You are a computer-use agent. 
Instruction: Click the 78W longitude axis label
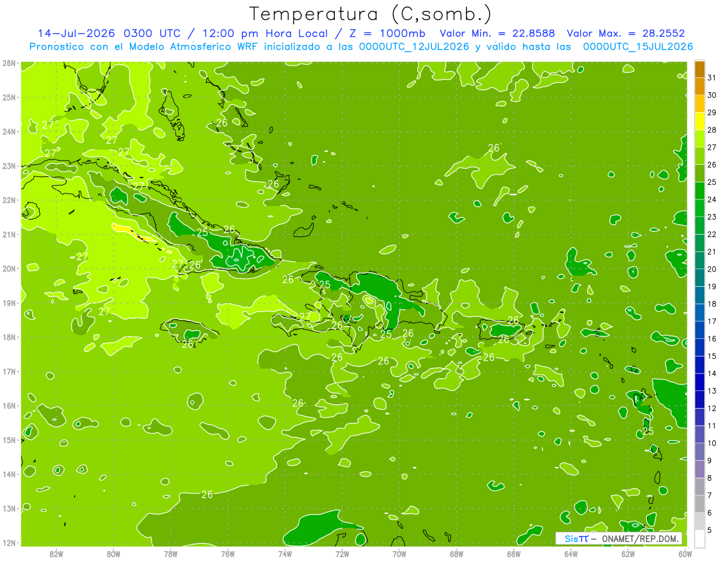(170, 554)
